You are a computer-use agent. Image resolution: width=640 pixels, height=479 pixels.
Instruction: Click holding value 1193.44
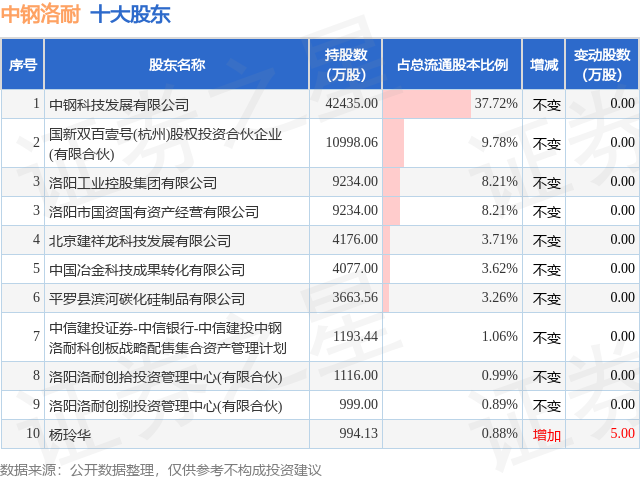(x=356, y=336)
